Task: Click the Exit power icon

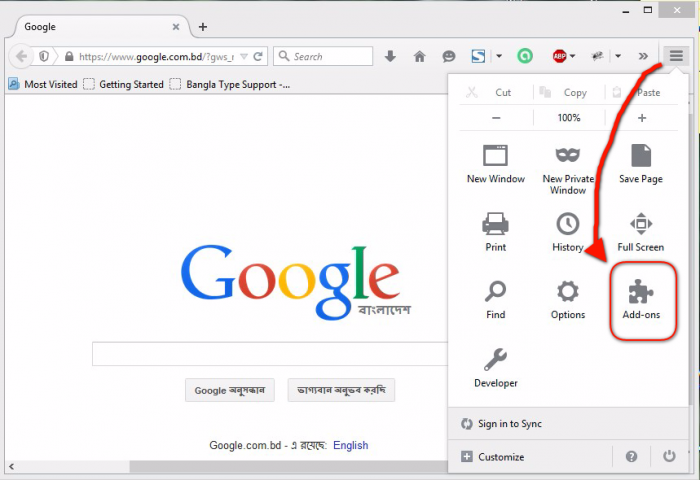Action: [669, 456]
